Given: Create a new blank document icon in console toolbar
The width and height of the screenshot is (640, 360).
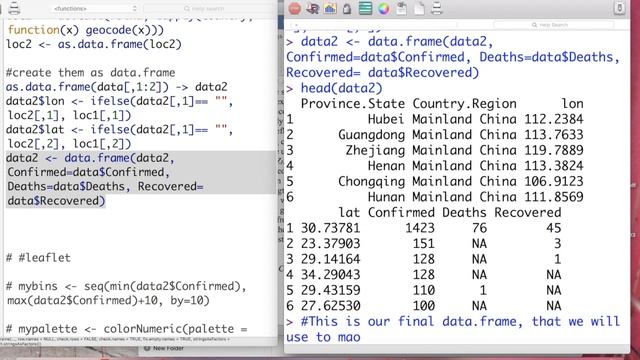Looking at the screenshot, I should pos(419,8).
